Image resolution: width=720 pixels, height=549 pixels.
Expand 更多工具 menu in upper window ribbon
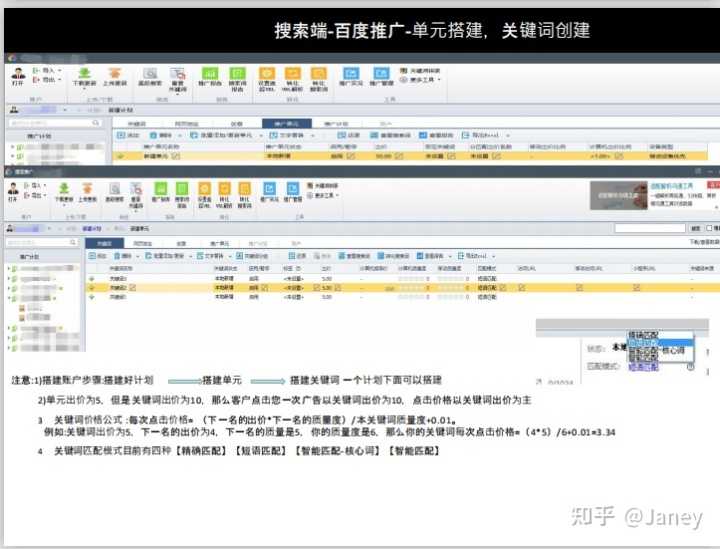[x=420, y=80]
